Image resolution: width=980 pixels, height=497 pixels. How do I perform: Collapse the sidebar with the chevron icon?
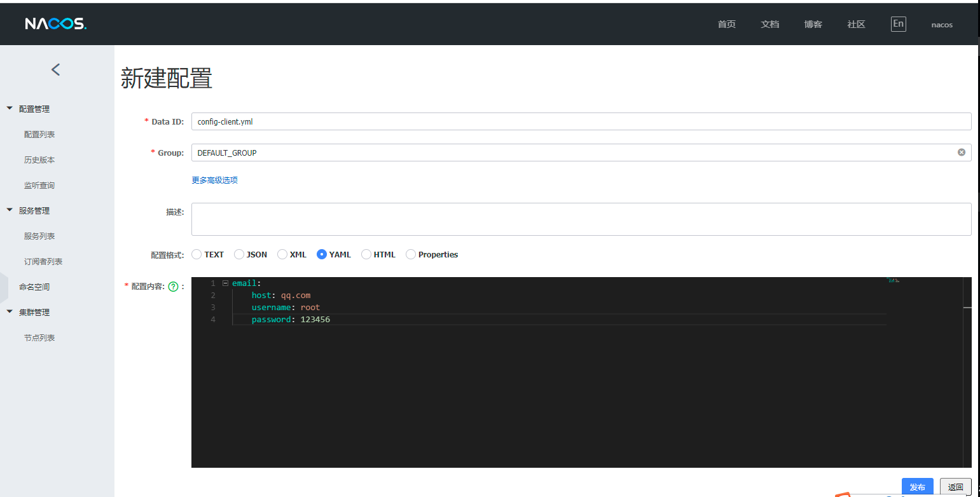click(55, 69)
